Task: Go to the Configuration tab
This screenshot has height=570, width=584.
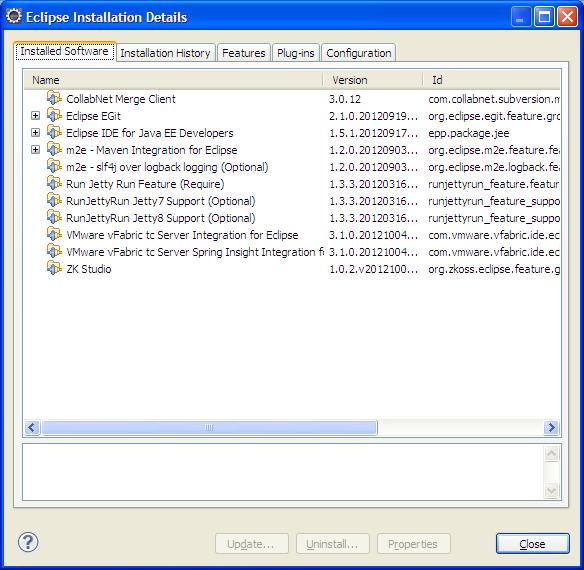Action: (x=359, y=53)
